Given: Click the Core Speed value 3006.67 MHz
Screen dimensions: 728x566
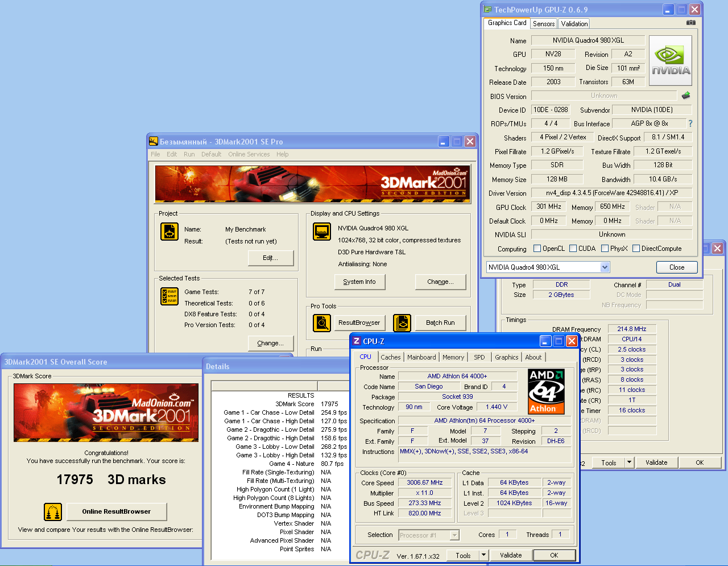Looking at the screenshot, I should [425, 482].
